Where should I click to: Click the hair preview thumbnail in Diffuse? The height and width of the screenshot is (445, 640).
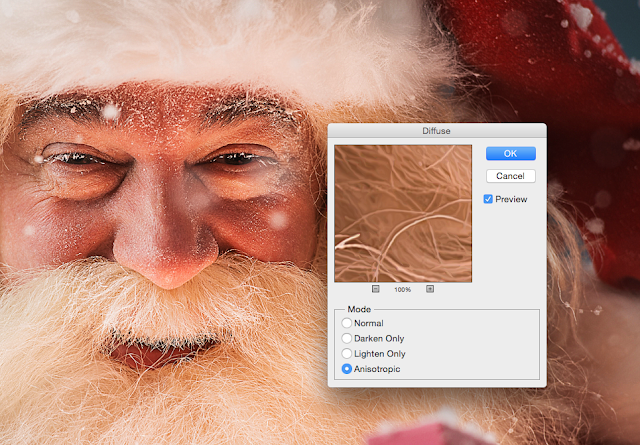tap(403, 214)
